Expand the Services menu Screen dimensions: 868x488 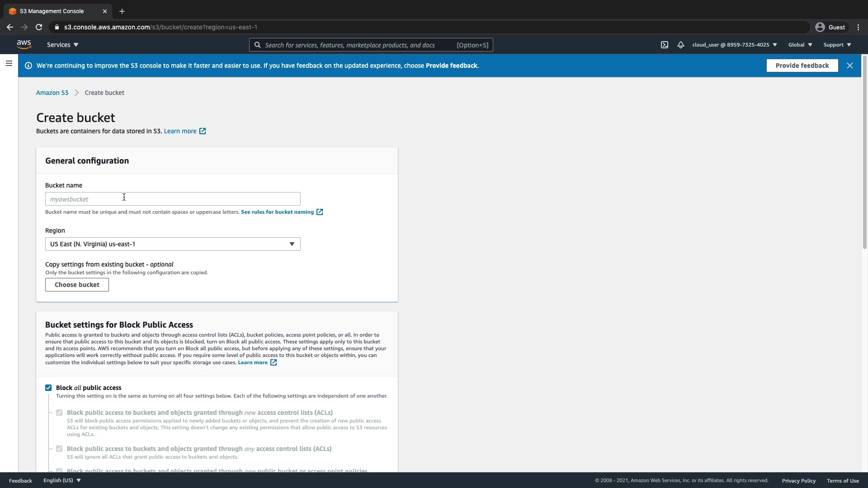pyautogui.click(x=62, y=45)
